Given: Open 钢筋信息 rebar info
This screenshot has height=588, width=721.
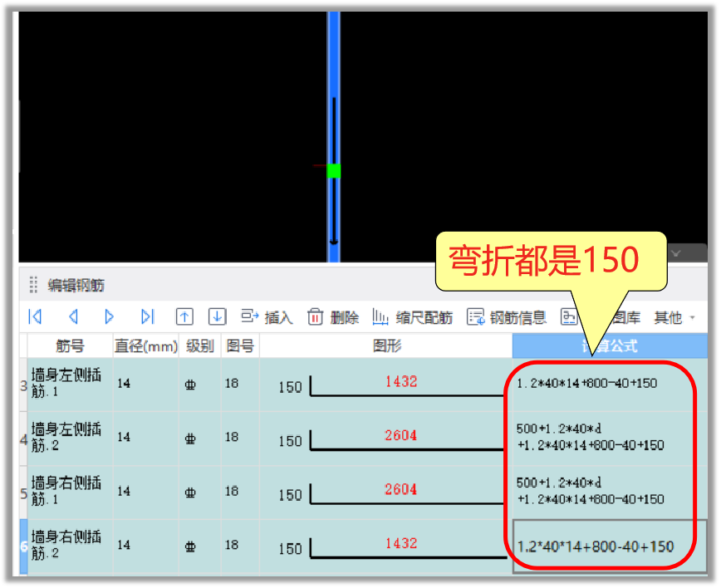Looking at the screenshot, I should click(507, 317).
